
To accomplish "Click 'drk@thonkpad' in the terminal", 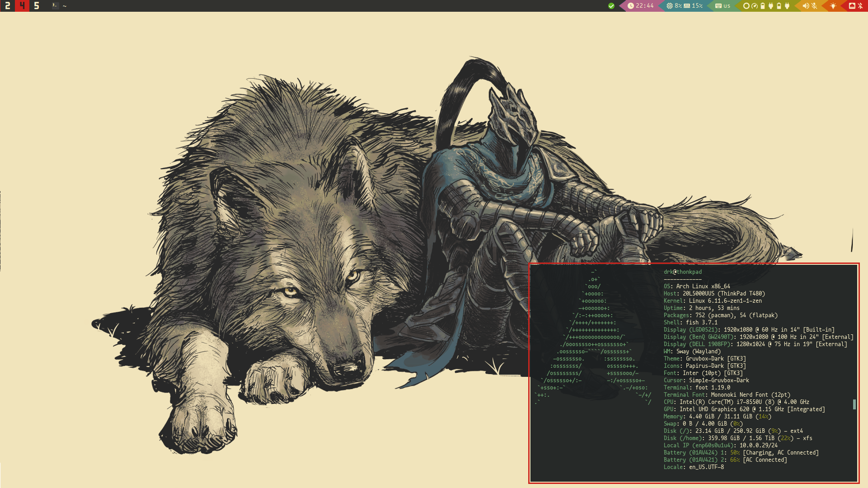I will tap(683, 272).
